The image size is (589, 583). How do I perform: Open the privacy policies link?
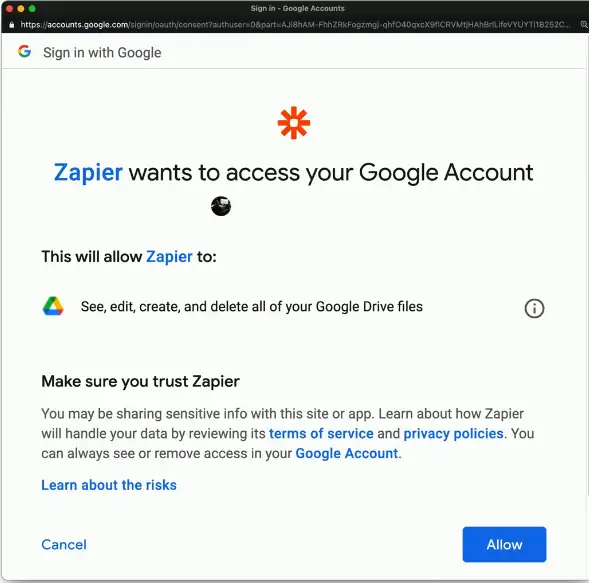[453, 433]
